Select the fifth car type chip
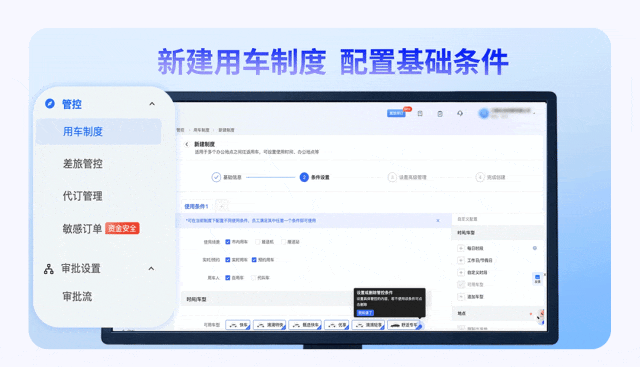 (x=368, y=325)
